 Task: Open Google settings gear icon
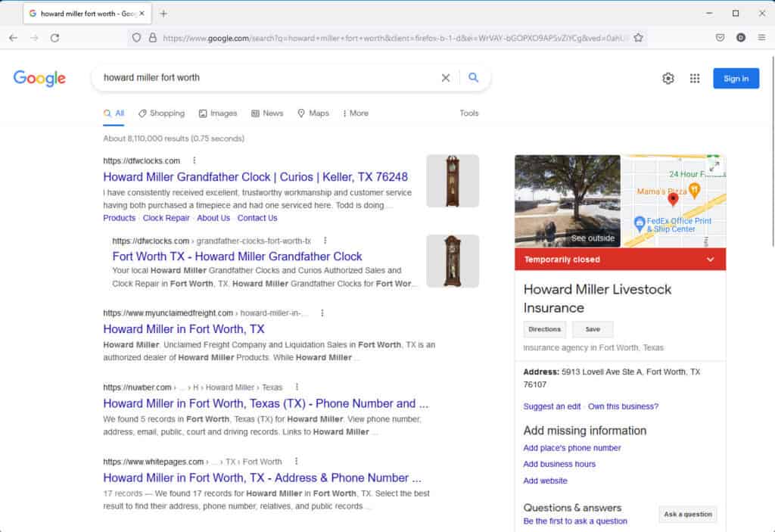(668, 79)
